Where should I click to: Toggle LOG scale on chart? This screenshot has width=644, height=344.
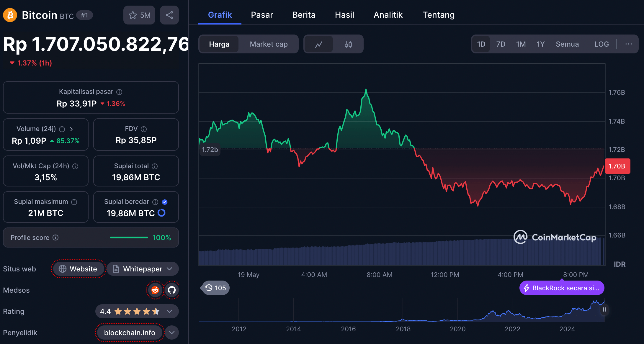[x=601, y=44]
